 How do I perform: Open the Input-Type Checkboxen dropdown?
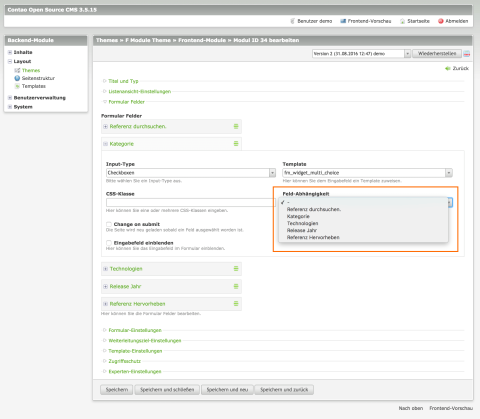click(x=191, y=173)
